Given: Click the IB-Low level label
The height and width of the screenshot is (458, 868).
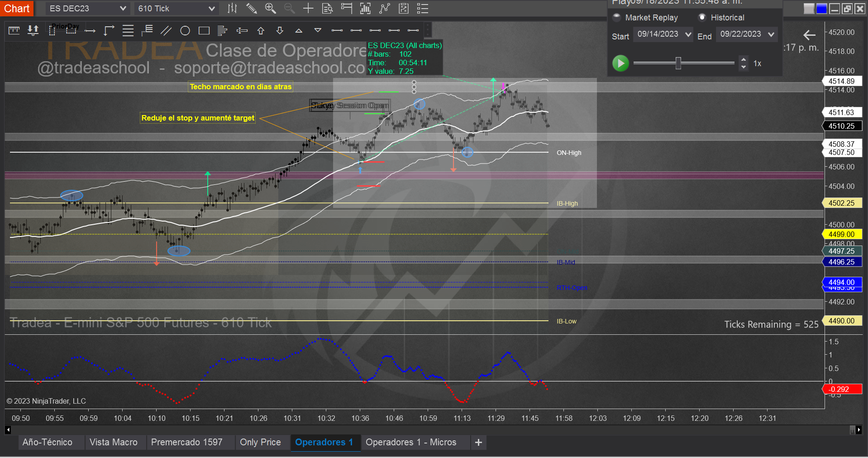Looking at the screenshot, I should click(x=567, y=321).
